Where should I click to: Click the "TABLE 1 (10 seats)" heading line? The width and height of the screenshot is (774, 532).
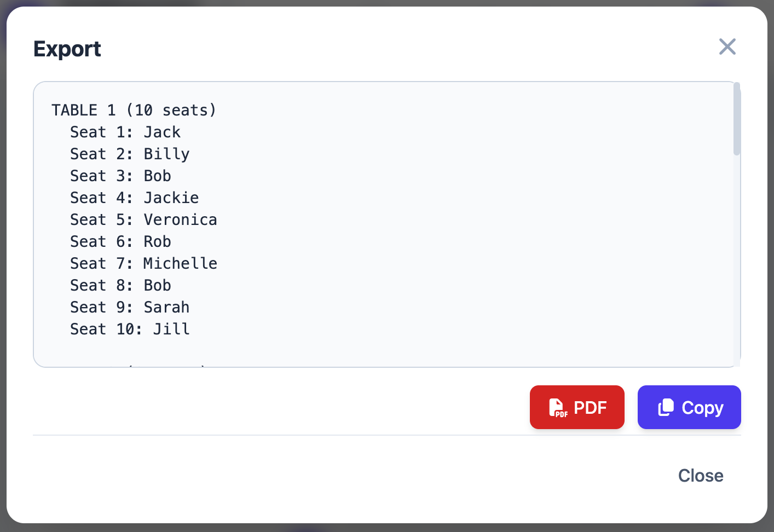[x=134, y=111]
